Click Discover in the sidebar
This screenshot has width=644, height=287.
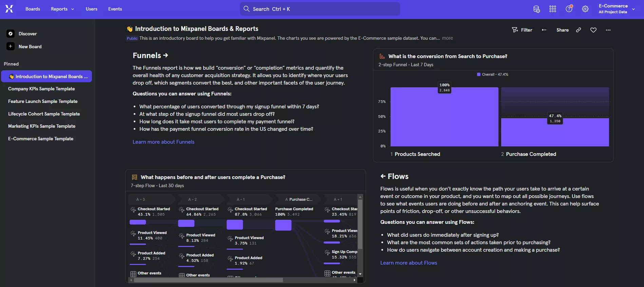point(27,34)
